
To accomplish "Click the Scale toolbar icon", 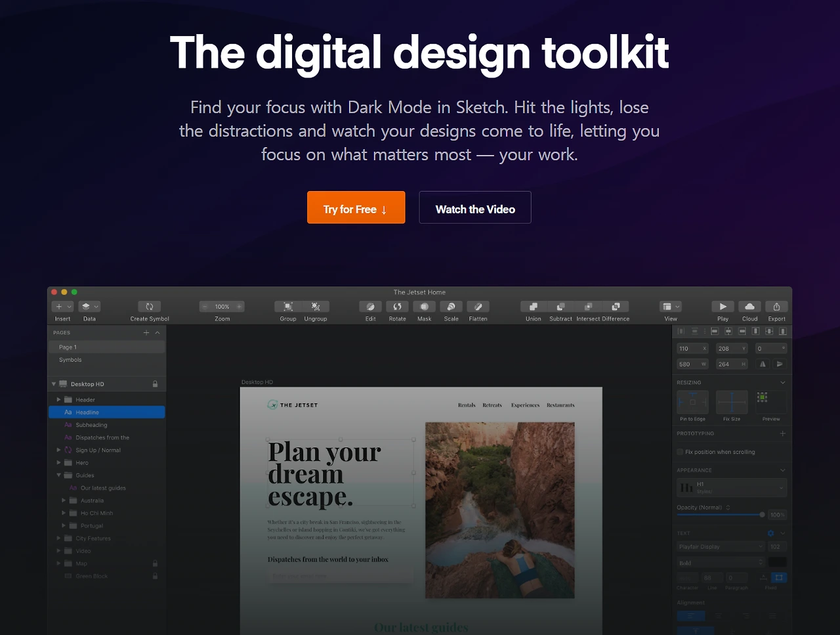I will click(x=451, y=307).
